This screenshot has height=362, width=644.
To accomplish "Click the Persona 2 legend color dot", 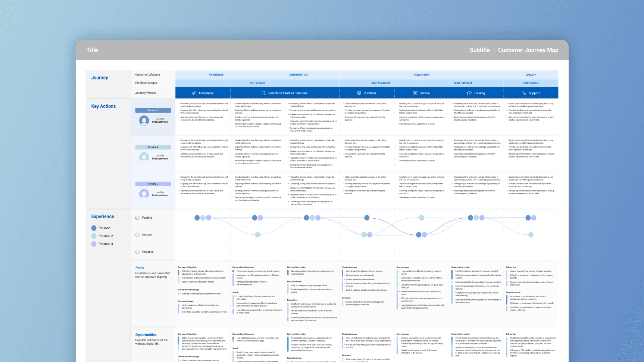I will click(94, 236).
